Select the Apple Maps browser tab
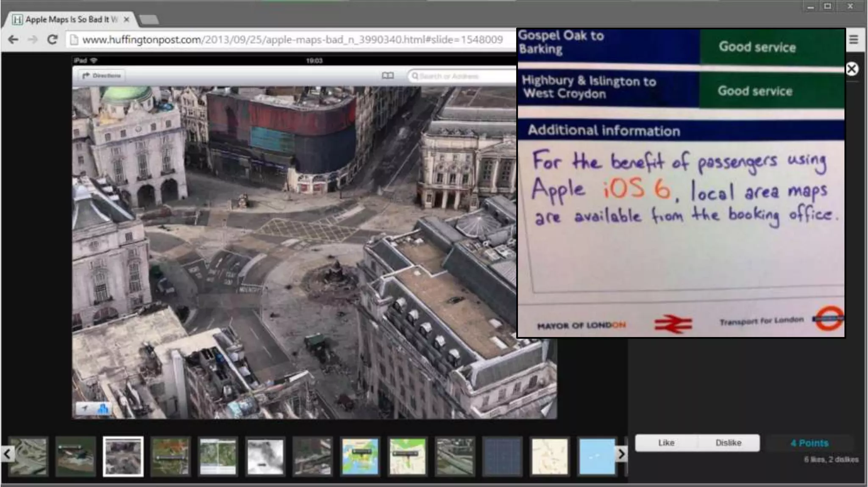Screen dimensions: 868x487 coord(68,19)
